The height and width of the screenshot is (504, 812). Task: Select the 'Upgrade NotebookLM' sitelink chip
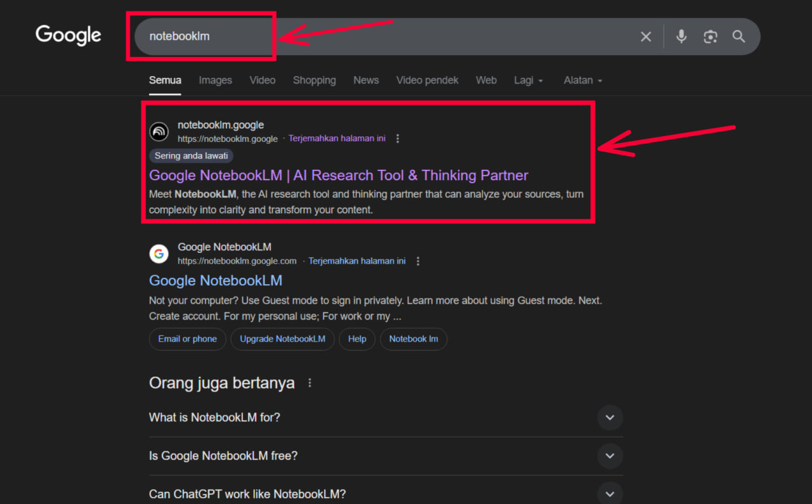pyautogui.click(x=282, y=339)
